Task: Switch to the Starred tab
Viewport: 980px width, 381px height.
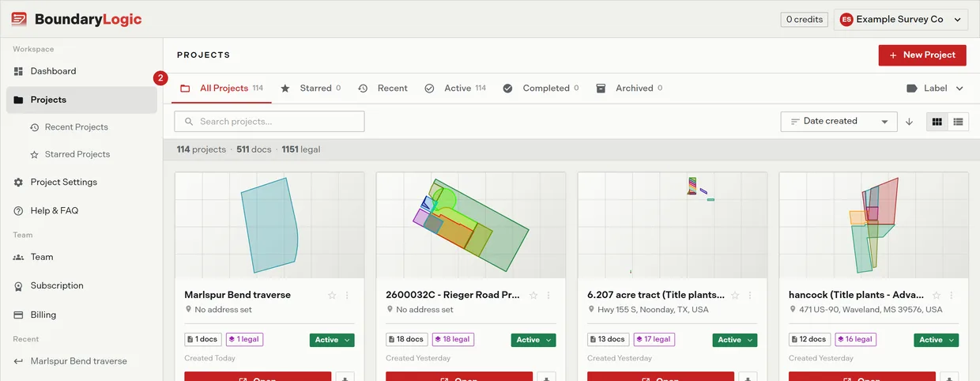Action: tap(311, 89)
